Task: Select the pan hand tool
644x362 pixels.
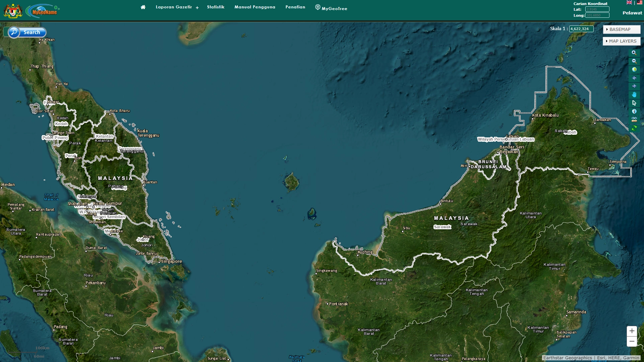Action: pos(634,95)
